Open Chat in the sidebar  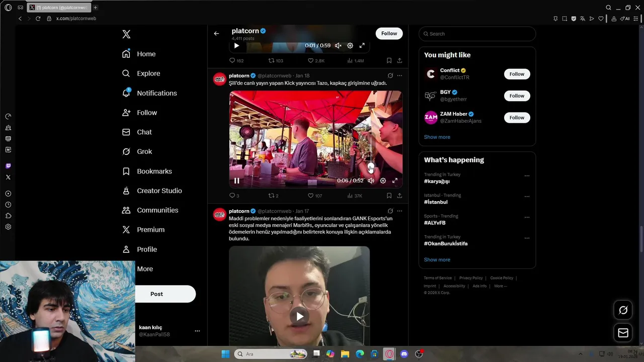[x=137, y=132]
